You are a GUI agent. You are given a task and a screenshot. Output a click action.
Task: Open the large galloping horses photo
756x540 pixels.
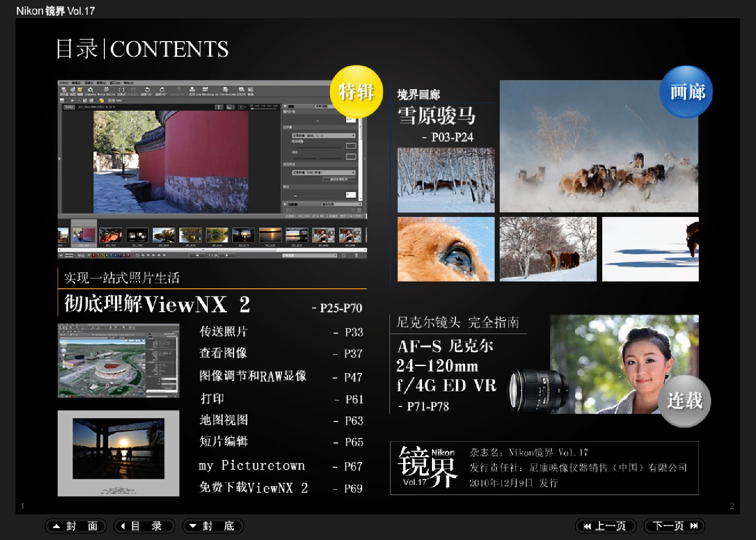click(x=599, y=146)
